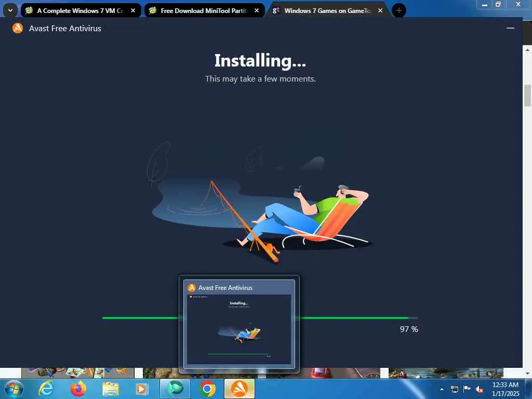Click the Avast logo in installer header
The height and width of the screenshot is (399, 532).
coord(18,28)
